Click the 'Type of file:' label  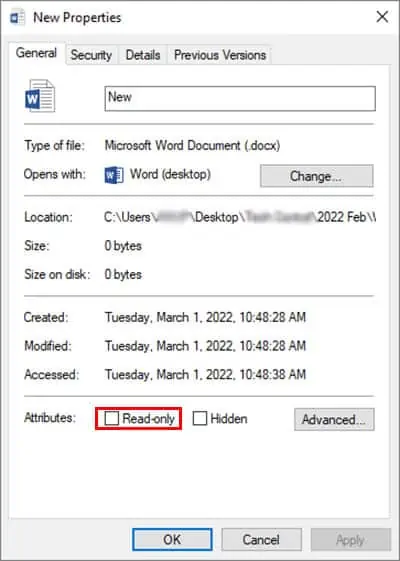[x=54, y=146]
